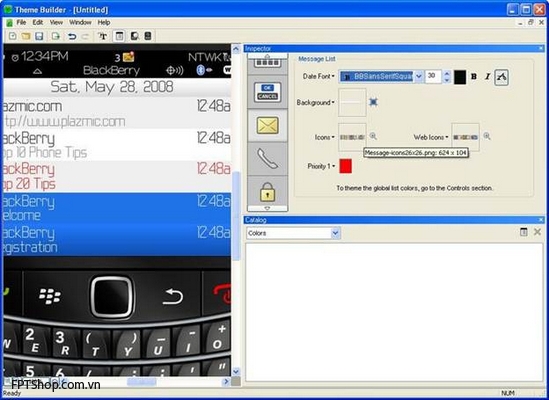Click the down arrow below Inspector section list
Viewport: 549px width, 400px height.
(267, 208)
